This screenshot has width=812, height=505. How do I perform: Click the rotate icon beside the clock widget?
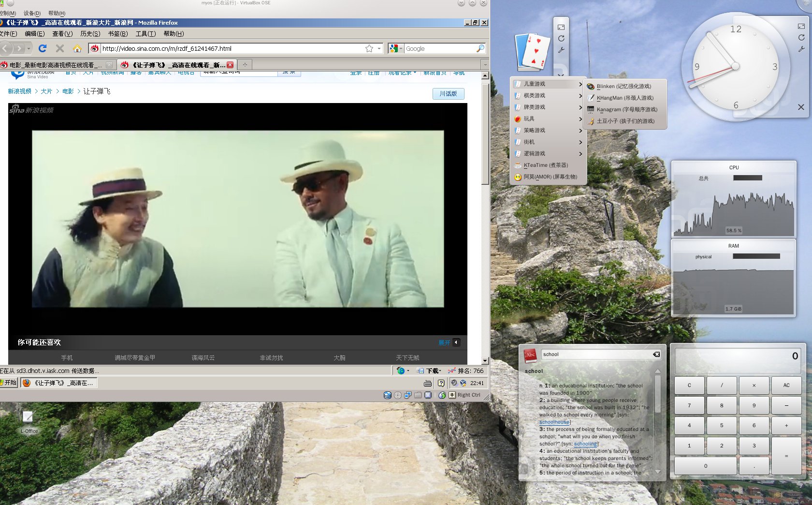click(x=801, y=37)
